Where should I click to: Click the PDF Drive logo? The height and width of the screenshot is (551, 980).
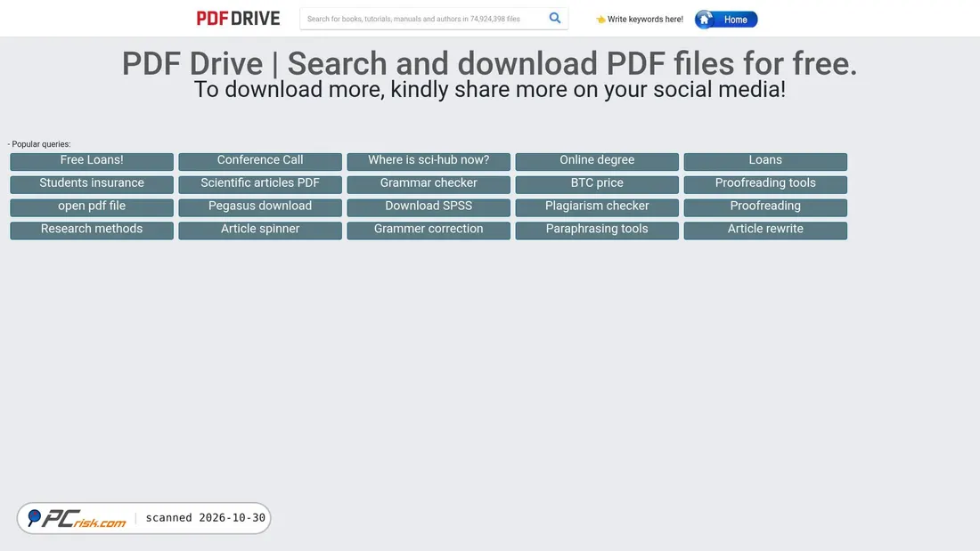pyautogui.click(x=238, y=19)
